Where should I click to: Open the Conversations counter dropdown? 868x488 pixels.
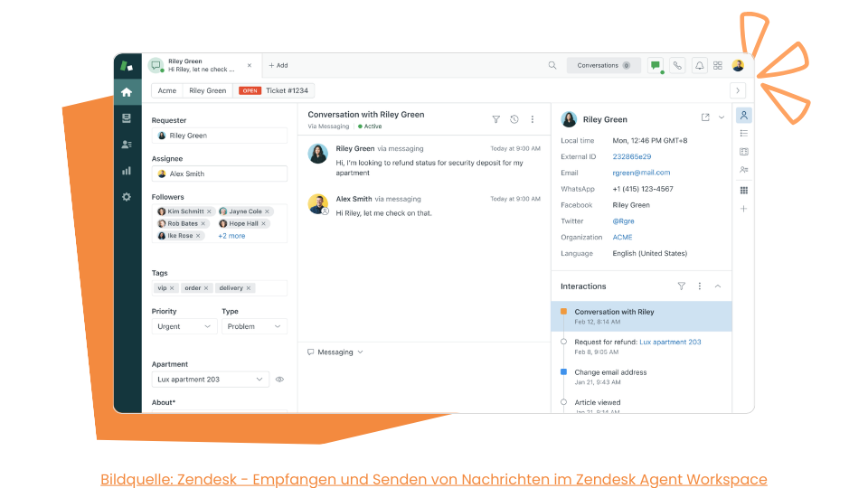(x=603, y=65)
